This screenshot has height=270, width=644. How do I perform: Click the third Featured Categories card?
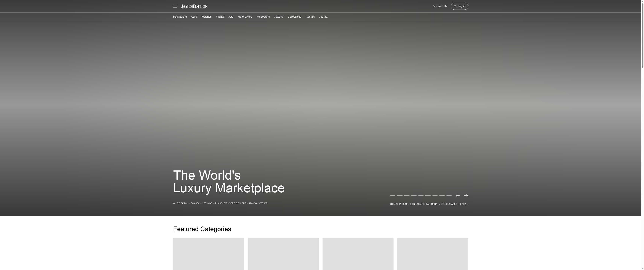tap(358, 254)
